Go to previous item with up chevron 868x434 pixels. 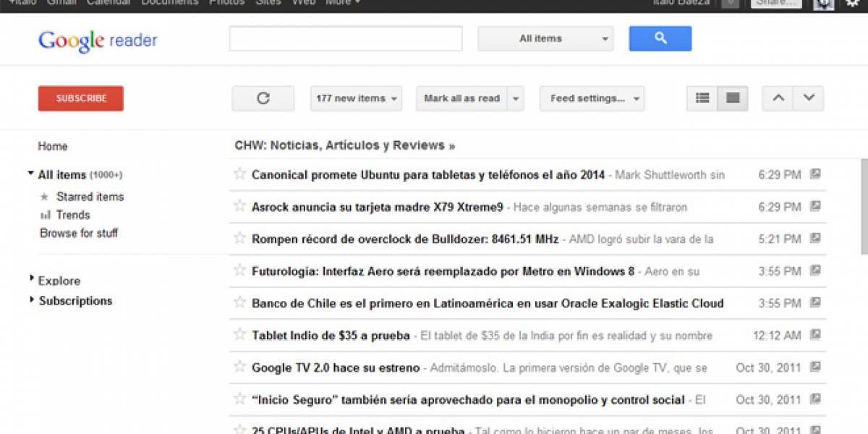pyautogui.click(x=778, y=98)
